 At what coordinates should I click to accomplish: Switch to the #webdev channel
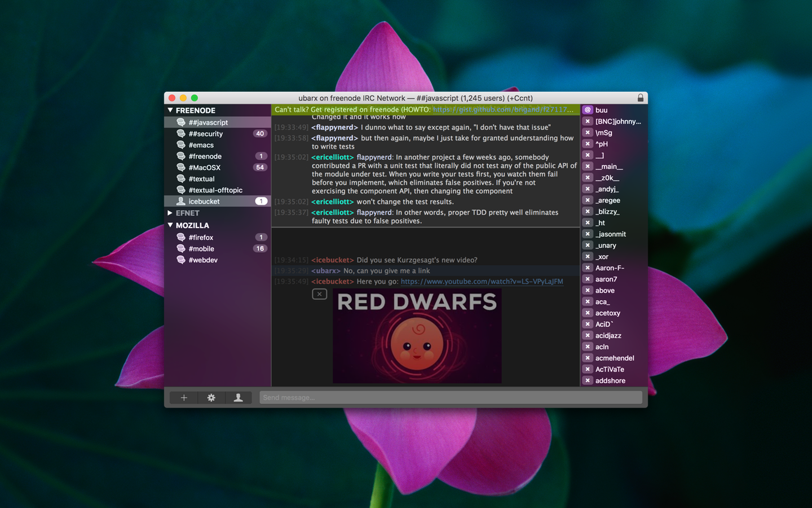[x=203, y=260]
